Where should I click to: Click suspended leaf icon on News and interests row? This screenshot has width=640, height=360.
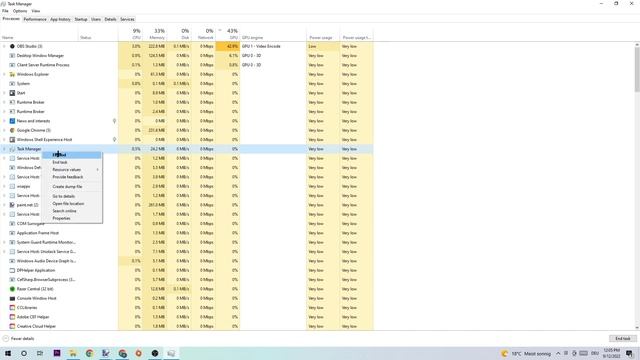tap(114, 121)
